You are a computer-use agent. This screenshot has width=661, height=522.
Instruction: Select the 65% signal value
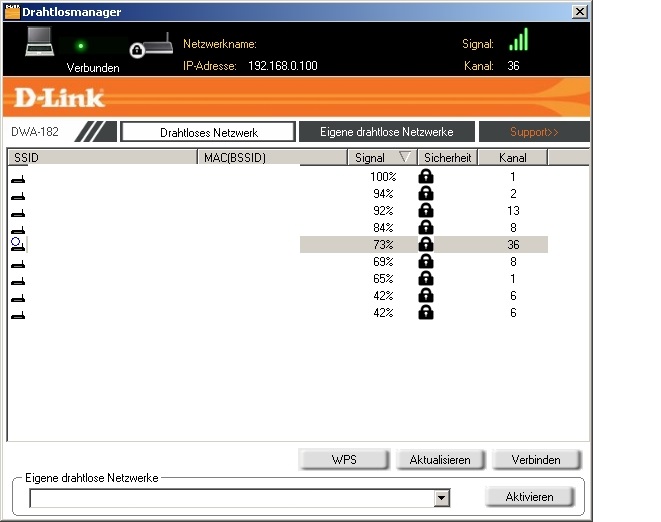click(x=383, y=279)
